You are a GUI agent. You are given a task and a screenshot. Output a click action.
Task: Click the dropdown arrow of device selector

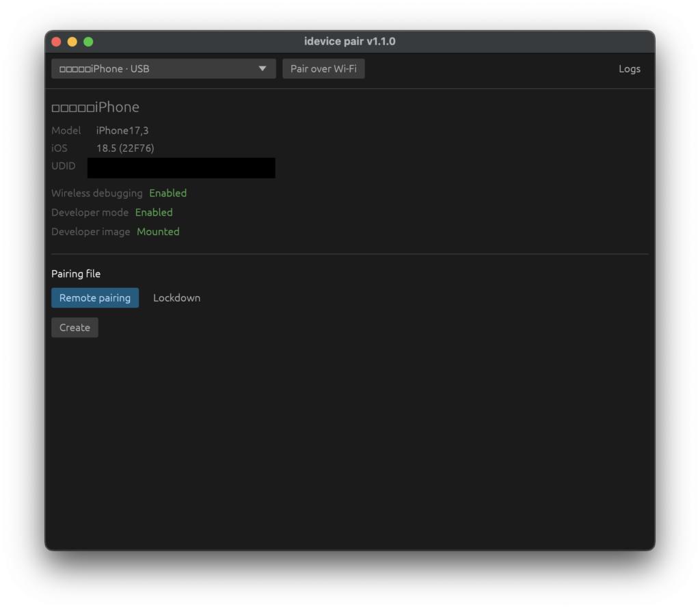262,69
